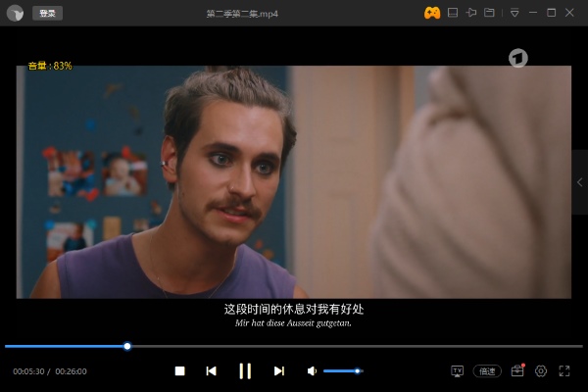588x392 pixels.
Task: Switch to mini window mode icon
Action: [x=453, y=13]
